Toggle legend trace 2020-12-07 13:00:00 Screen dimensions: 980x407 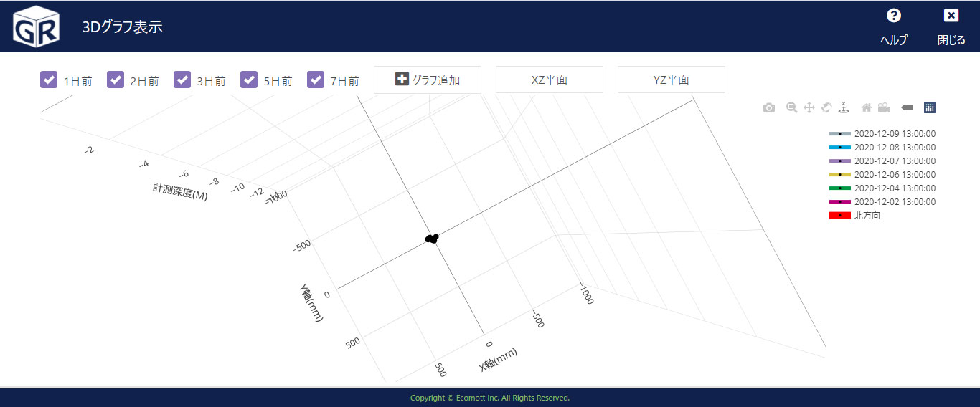click(x=882, y=161)
